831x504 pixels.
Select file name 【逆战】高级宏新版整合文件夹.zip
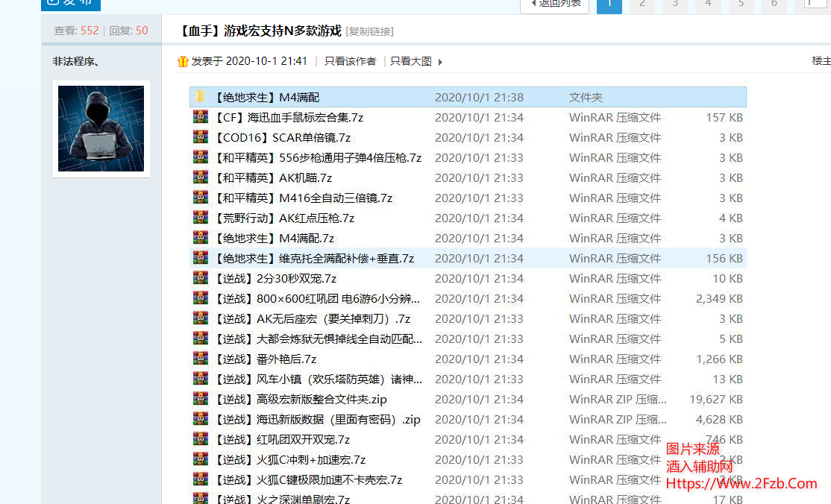coord(301,399)
